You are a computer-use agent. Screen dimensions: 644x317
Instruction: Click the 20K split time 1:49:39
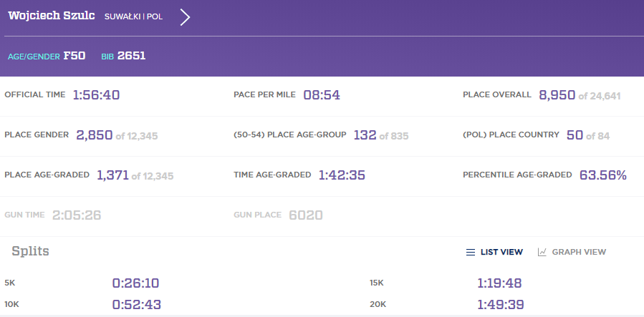[501, 305]
